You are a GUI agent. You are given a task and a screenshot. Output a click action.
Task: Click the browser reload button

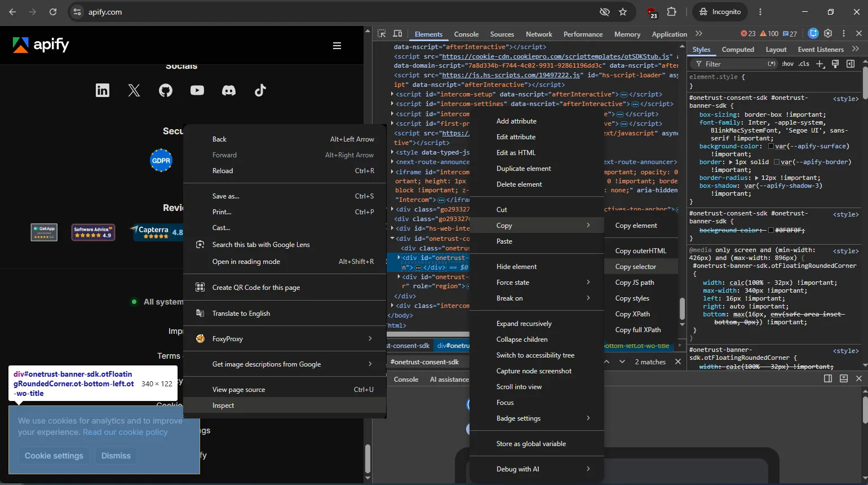pyautogui.click(x=53, y=12)
